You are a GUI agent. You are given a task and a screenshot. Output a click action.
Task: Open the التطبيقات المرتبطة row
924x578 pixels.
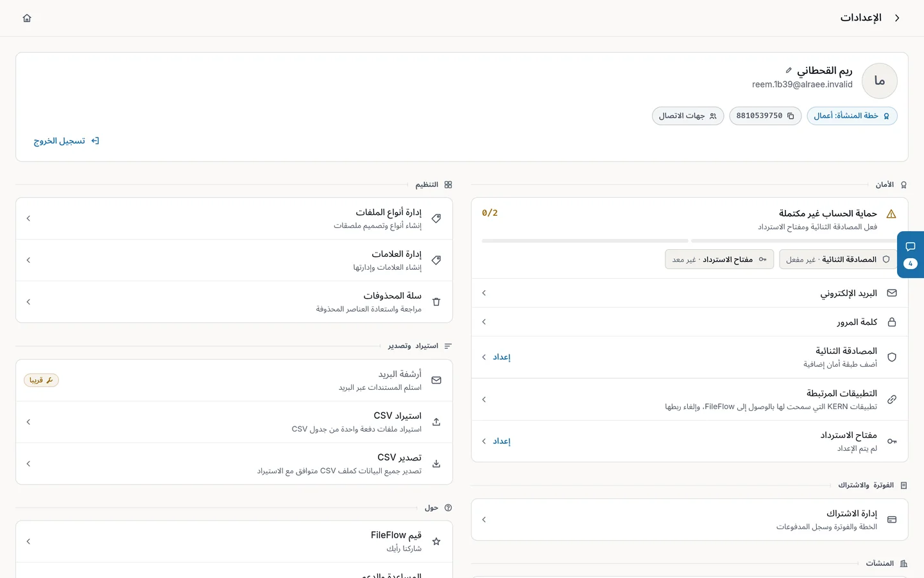click(x=689, y=399)
